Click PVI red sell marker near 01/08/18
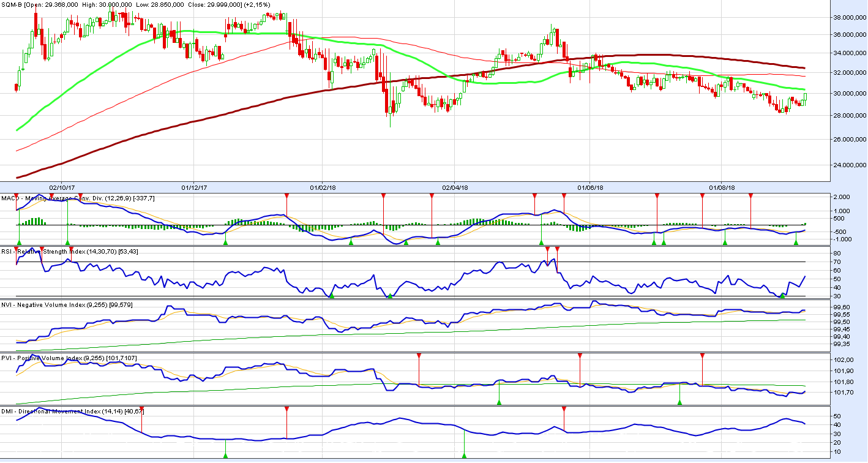 (x=702, y=355)
